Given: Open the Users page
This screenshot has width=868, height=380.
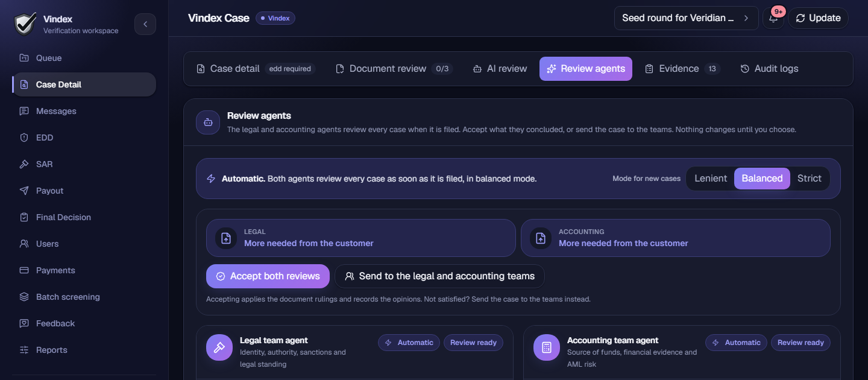Looking at the screenshot, I should tap(84, 244).
